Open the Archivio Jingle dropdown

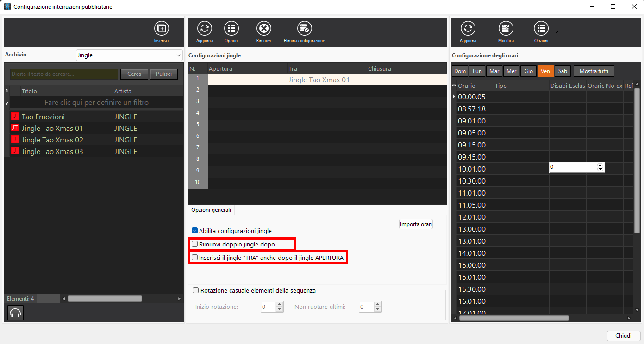[130, 55]
